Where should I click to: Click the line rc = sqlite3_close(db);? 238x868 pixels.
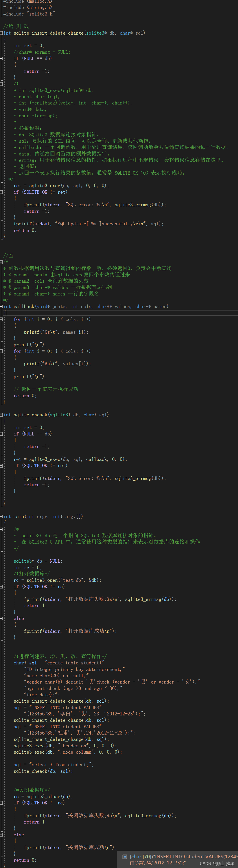43,797
